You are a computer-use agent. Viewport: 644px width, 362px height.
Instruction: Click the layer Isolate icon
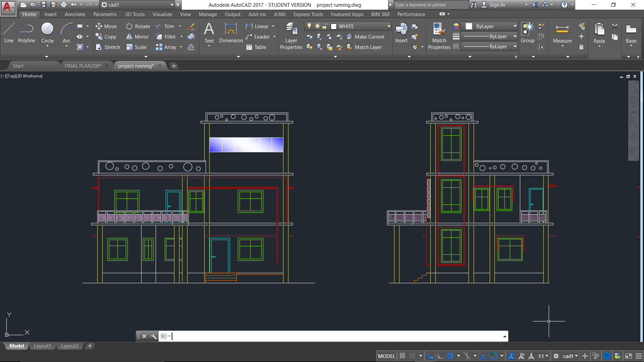(319, 37)
